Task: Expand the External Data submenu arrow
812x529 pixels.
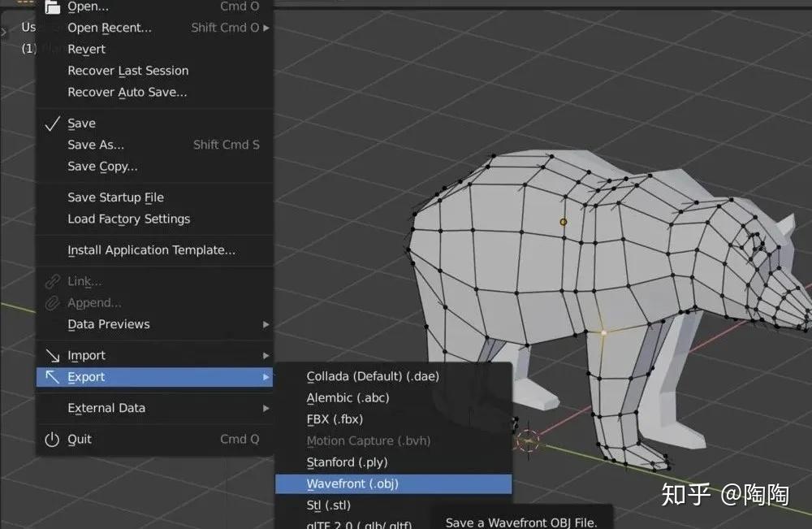Action: (266, 408)
